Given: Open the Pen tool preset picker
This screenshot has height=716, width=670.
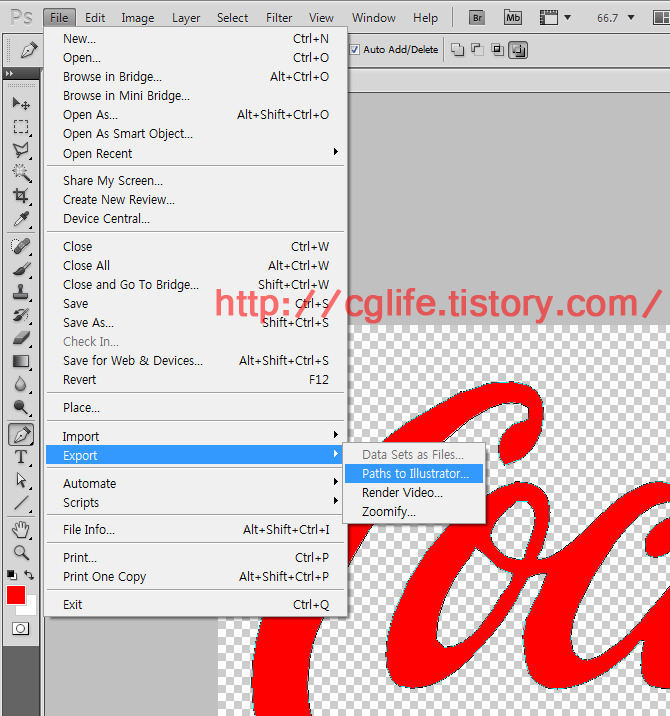Looking at the screenshot, I should coord(29,49).
